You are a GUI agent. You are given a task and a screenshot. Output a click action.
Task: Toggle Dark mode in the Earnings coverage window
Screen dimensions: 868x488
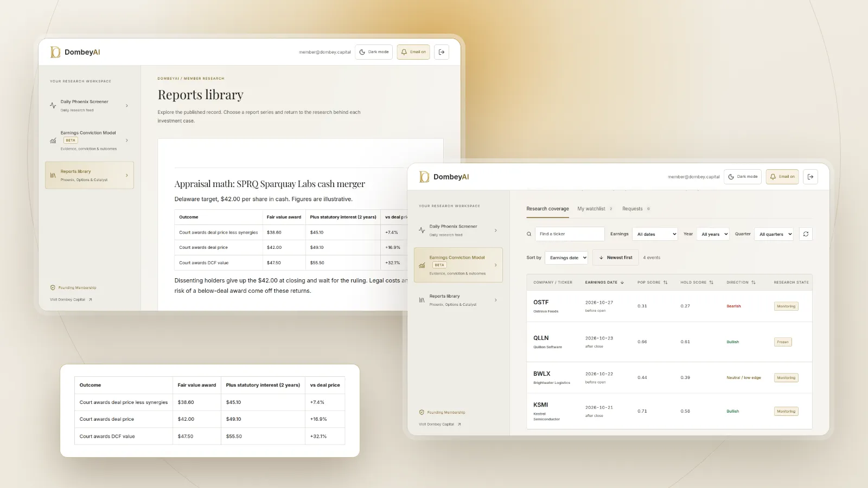(743, 177)
